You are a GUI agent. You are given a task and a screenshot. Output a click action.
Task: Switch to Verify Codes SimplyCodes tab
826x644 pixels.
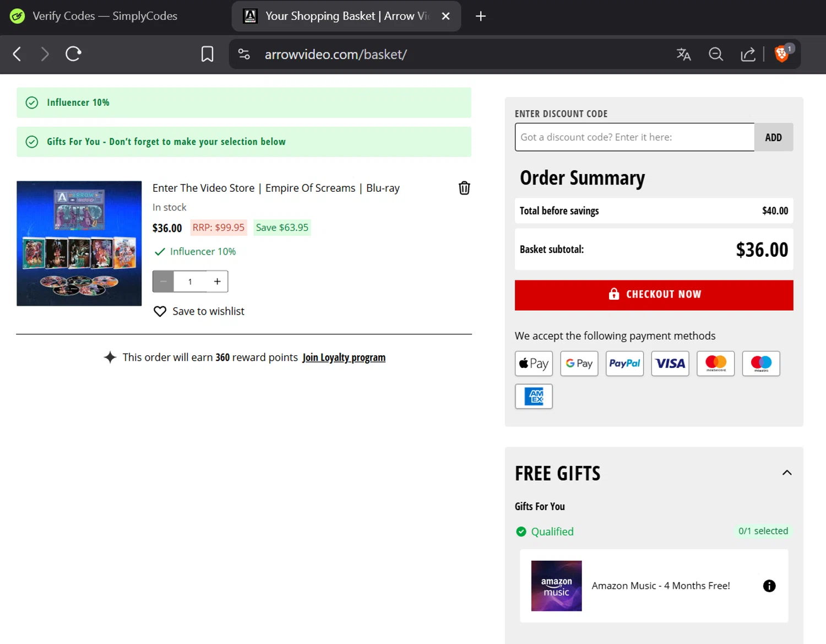(105, 16)
